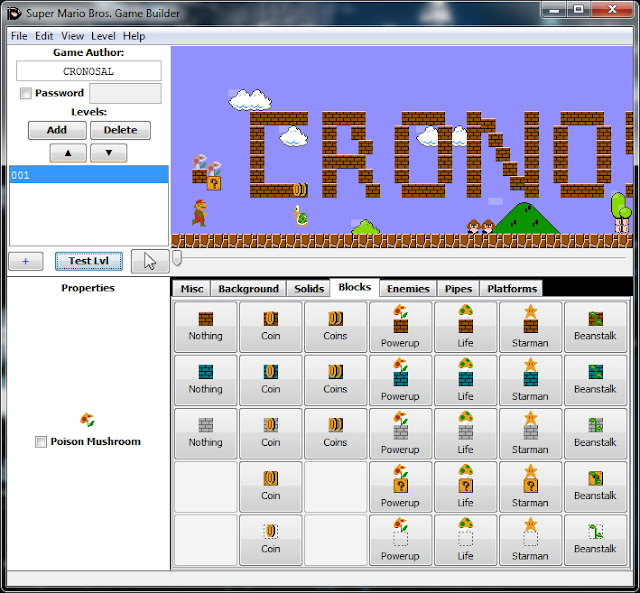The image size is (640, 593).
Task: Select the invisible block Powerup item
Action: point(400,540)
